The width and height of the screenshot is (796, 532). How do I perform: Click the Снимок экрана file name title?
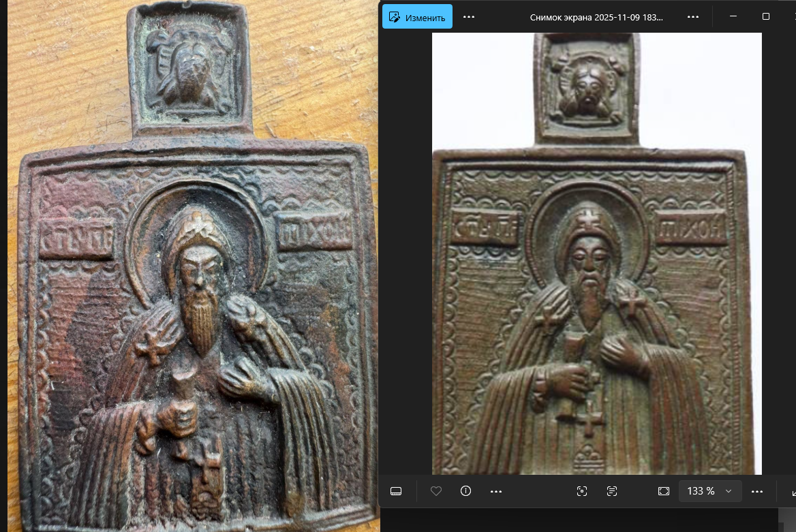pos(596,17)
